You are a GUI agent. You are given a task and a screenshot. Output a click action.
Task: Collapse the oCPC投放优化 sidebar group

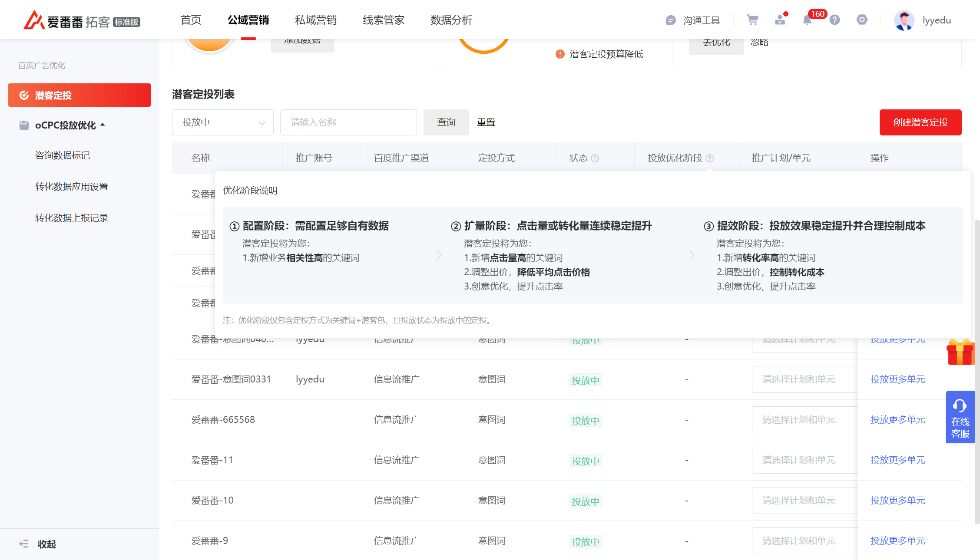point(103,125)
